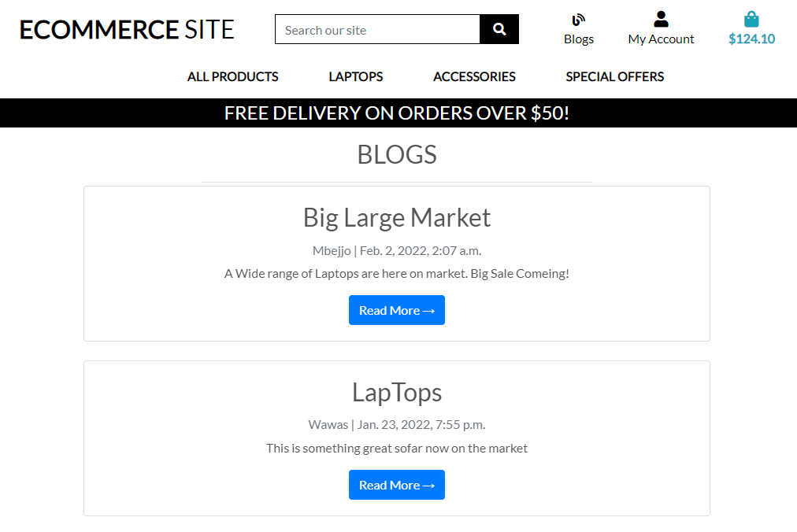Click the free delivery banner text
This screenshot has width=797, height=532.
coord(397,113)
